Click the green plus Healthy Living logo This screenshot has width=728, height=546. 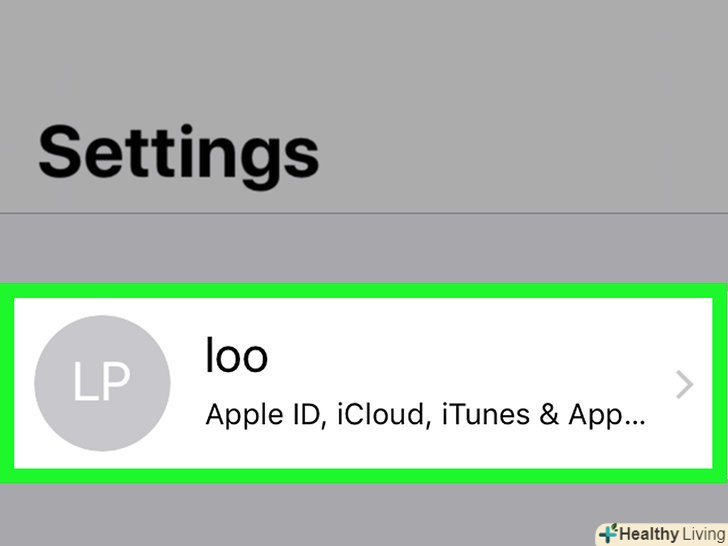607,534
